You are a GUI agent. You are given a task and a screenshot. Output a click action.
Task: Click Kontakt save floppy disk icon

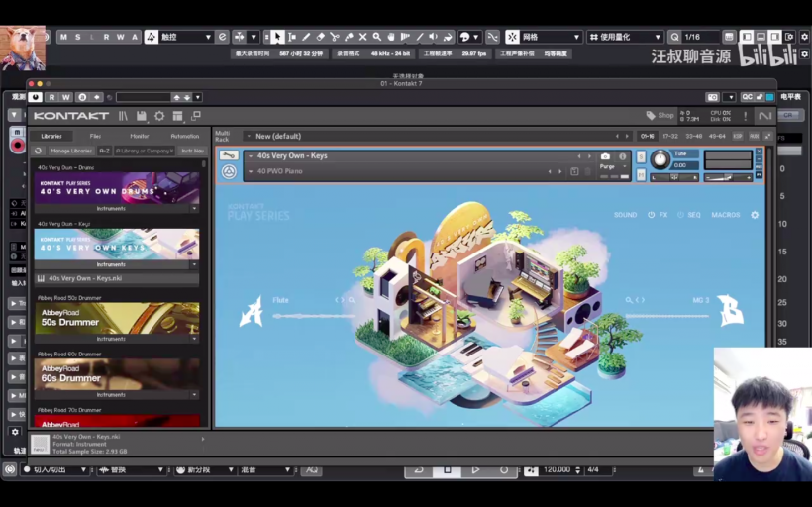pos(141,116)
